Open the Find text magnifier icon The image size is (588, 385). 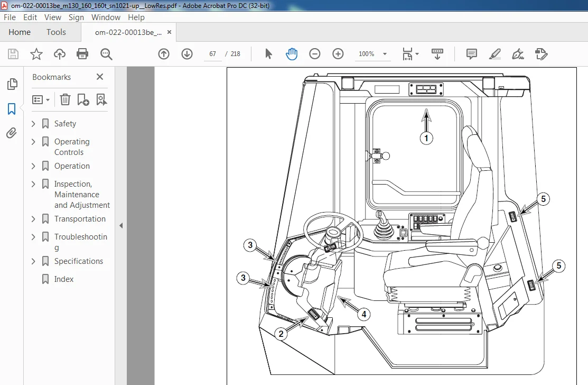coord(106,54)
